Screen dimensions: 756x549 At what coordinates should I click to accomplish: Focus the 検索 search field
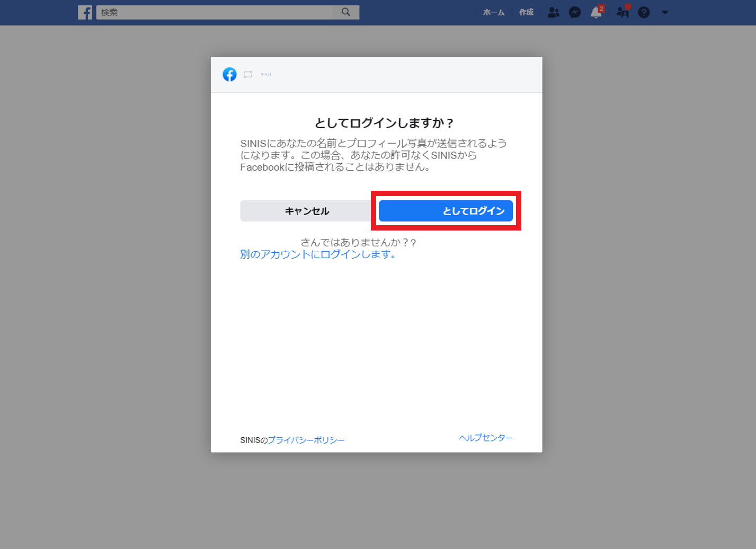click(x=214, y=12)
